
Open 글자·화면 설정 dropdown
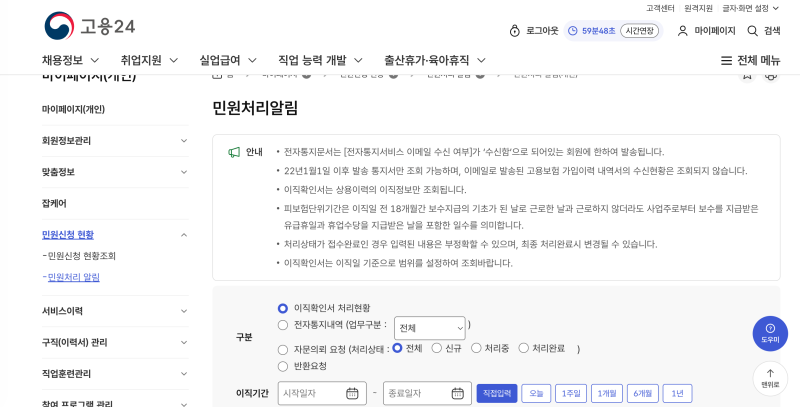[751, 8]
